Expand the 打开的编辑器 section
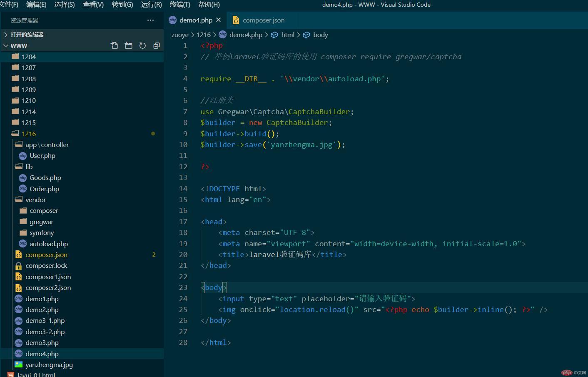 [82, 35]
